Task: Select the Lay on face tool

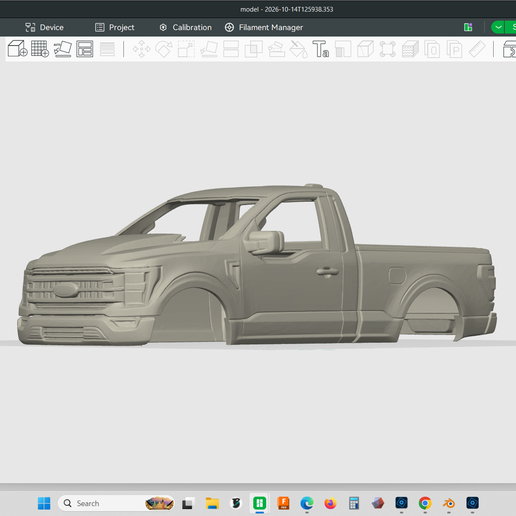Action: tap(209, 49)
